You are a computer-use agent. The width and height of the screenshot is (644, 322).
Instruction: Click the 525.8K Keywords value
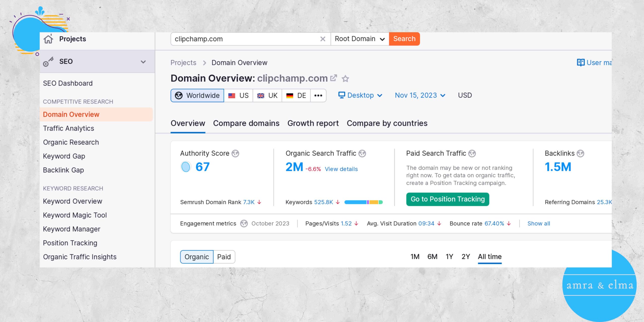(324, 202)
